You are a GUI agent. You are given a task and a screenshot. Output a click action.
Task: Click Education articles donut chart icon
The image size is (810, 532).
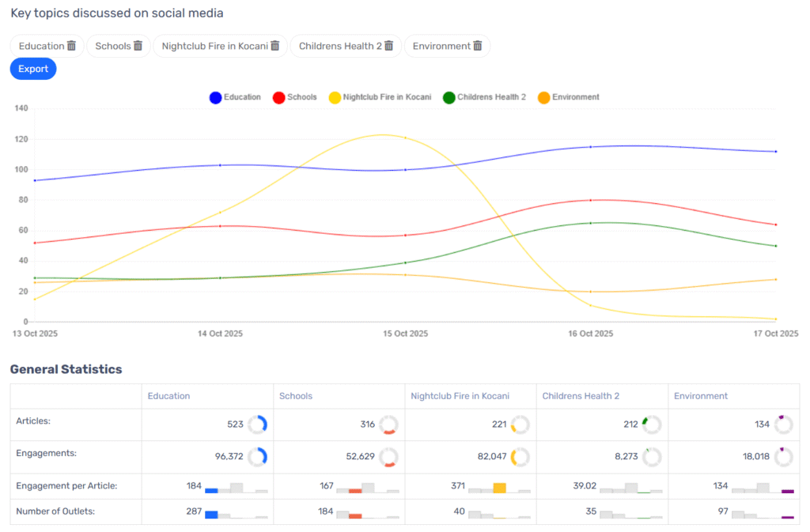click(x=258, y=424)
